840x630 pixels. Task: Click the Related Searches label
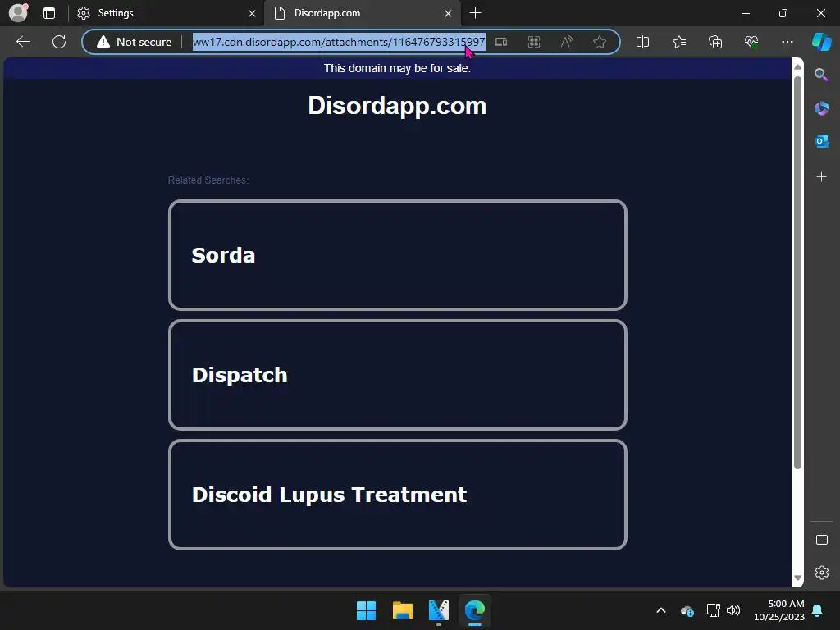coord(208,180)
